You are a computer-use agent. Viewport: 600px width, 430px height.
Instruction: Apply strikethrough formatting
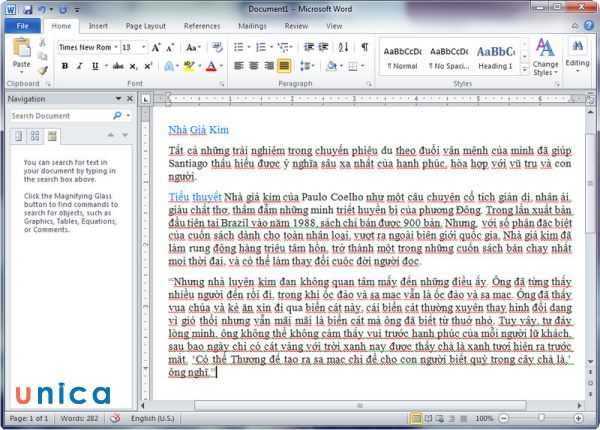[x=118, y=66]
